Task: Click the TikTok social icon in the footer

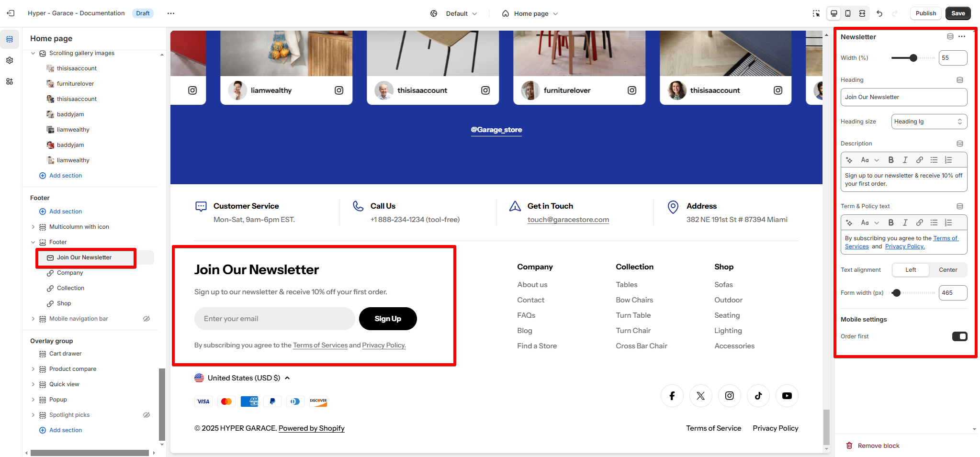Action: coord(758,396)
